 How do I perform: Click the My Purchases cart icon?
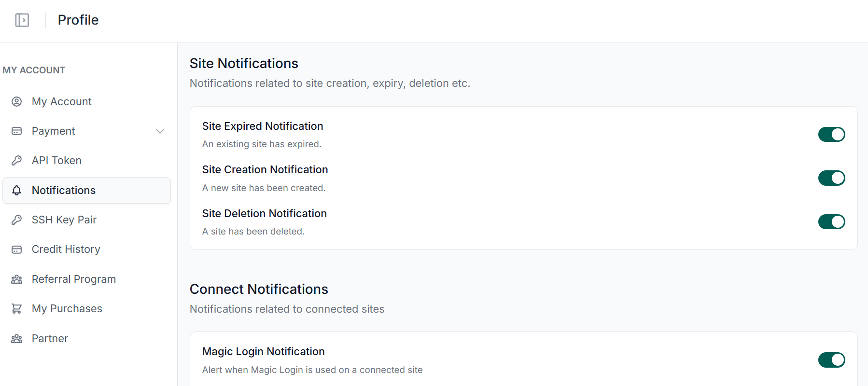(17, 309)
